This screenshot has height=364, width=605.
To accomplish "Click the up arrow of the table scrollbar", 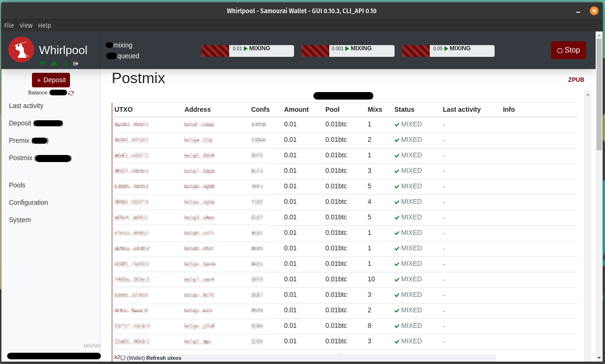I will click(587, 95).
